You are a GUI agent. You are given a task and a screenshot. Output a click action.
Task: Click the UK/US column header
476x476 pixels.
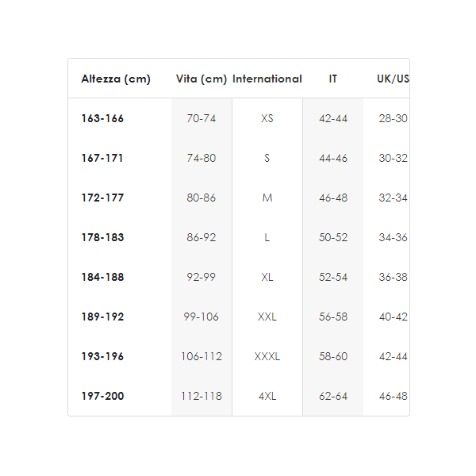pos(393,79)
